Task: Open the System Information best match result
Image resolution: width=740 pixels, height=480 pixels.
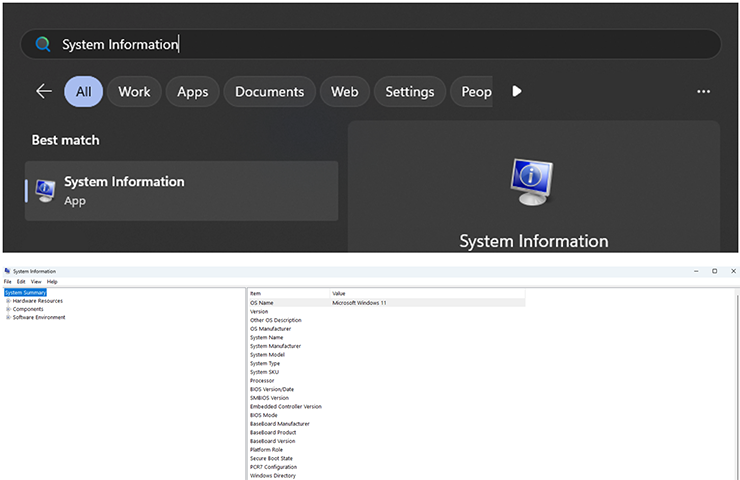Action: [182, 191]
